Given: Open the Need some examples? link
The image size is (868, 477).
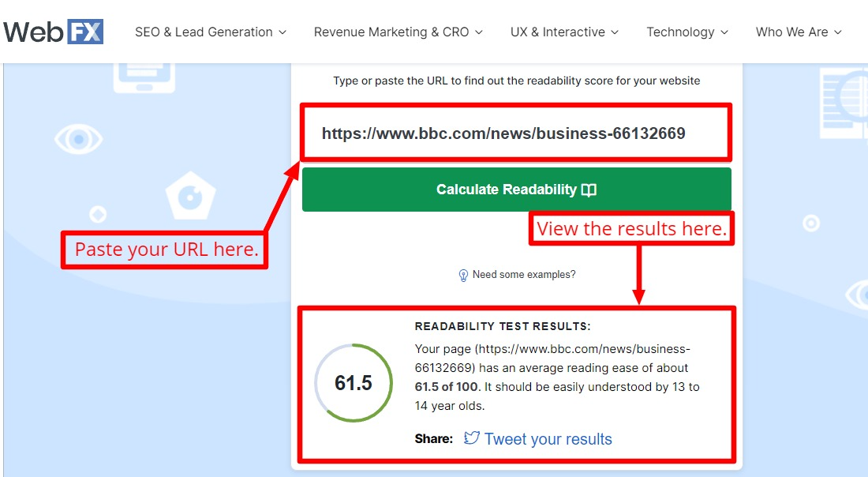Looking at the screenshot, I should pyautogui.click(x=524, y=275).
